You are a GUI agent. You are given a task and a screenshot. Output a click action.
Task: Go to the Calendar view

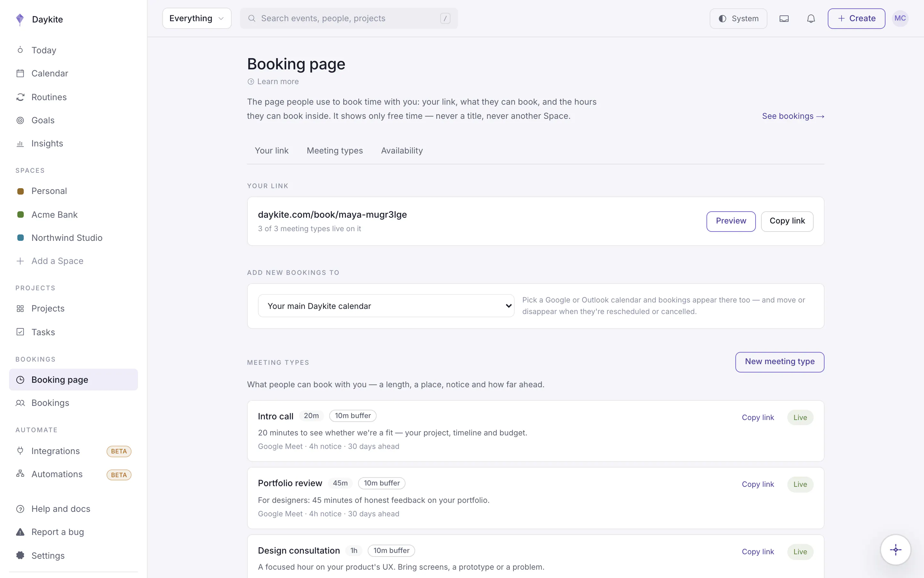(73, 74)
